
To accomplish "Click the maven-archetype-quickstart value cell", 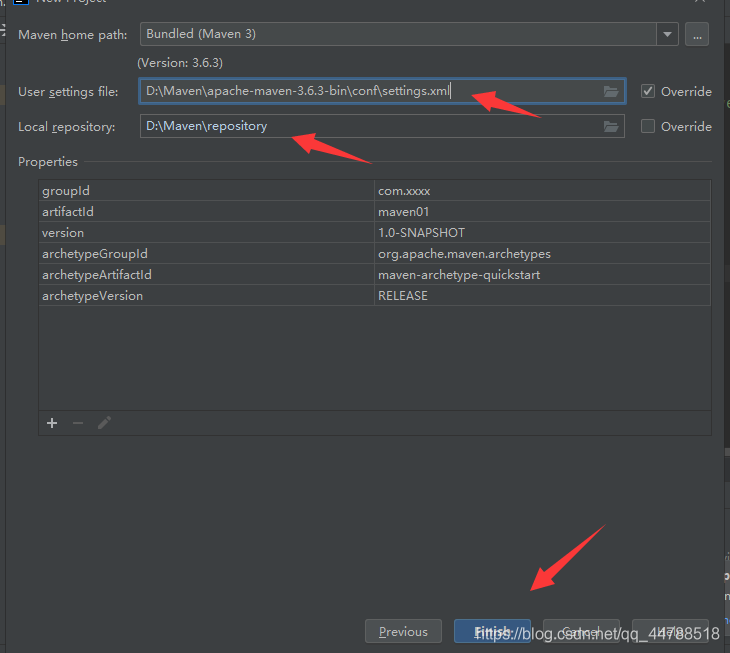I will (x=542, y=275).
